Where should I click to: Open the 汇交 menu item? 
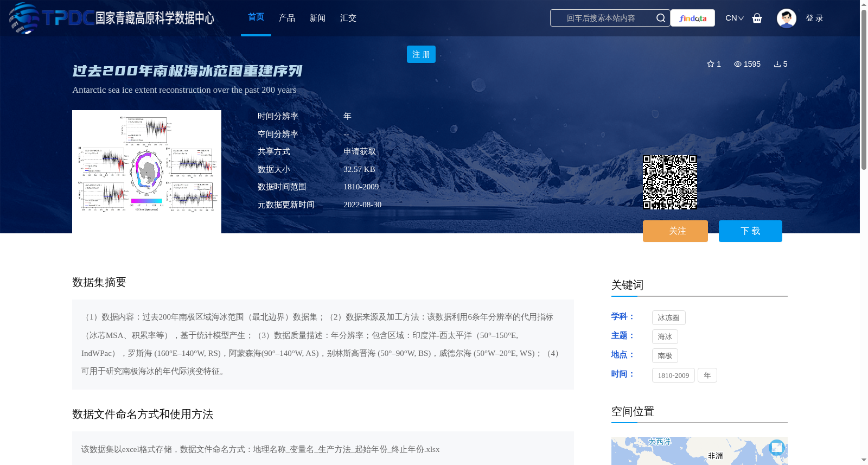[x=348, y=18]
